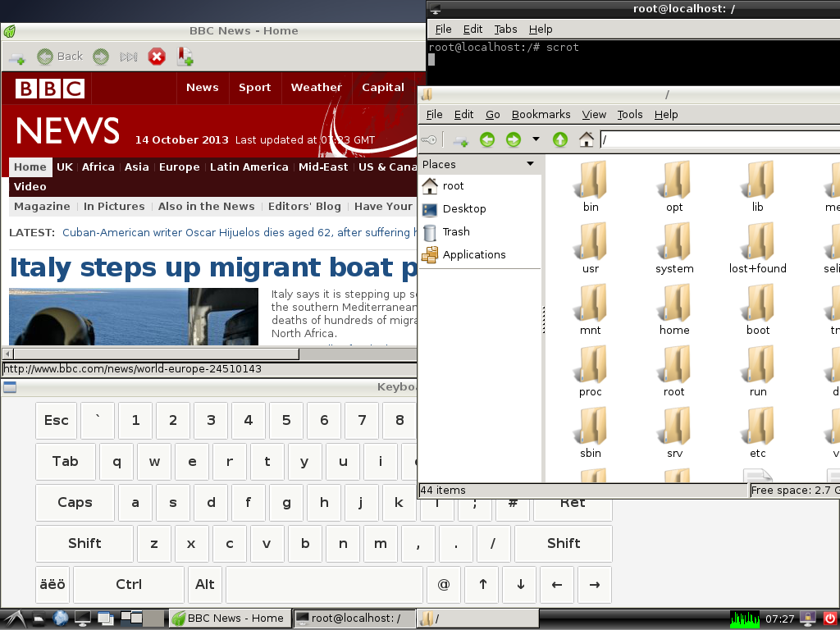Viewport: 840px width, 630px height.
Task: Expand the Places dropdown in side pane
Action: (x=531, y=164)
